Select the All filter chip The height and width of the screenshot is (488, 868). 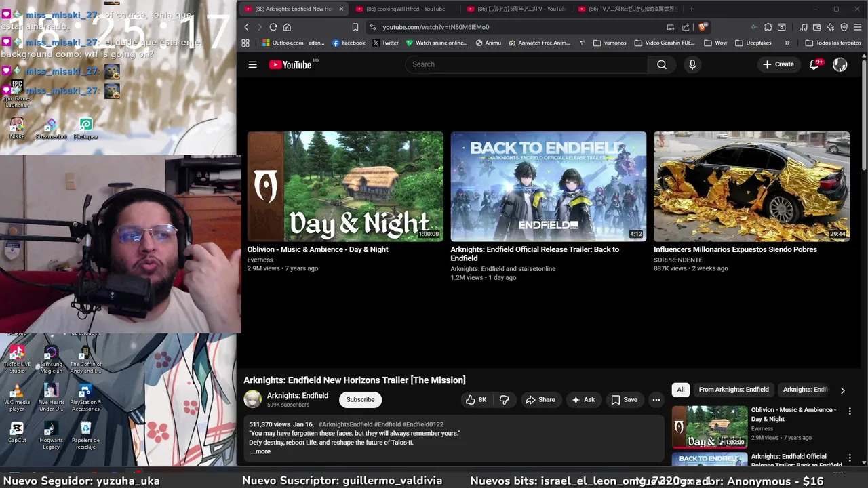coord(680,390)
